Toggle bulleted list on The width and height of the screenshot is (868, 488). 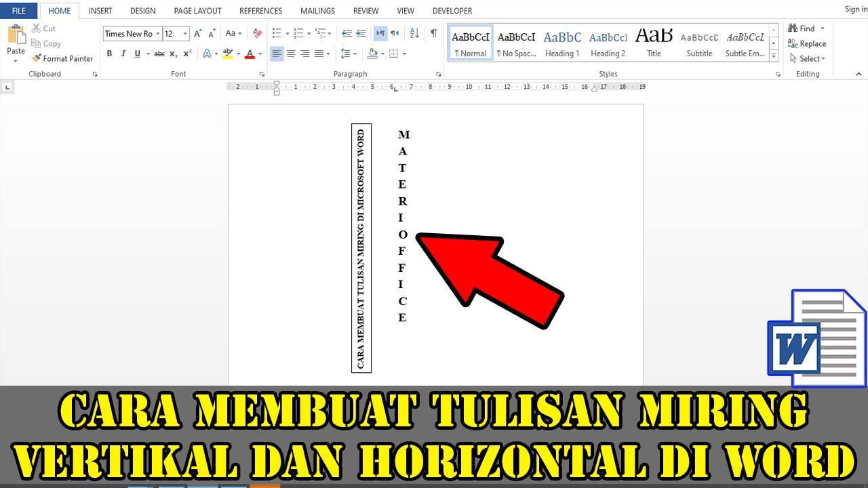tap(276, 33)
